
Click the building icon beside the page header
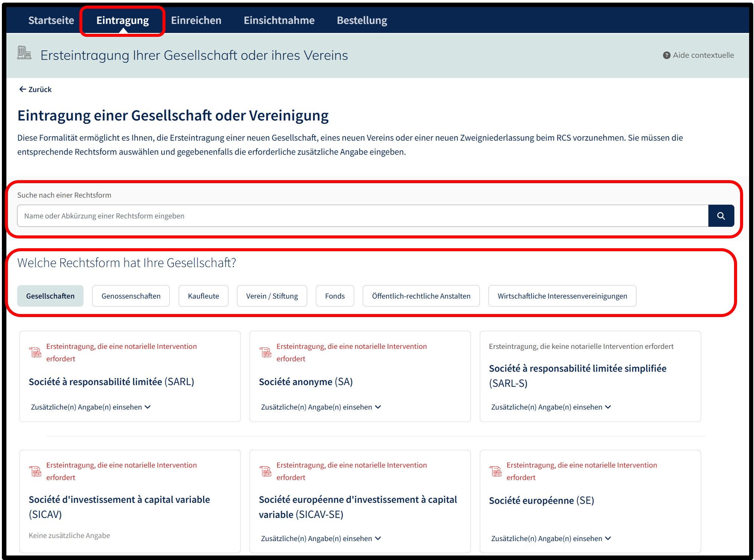(24, 53)
